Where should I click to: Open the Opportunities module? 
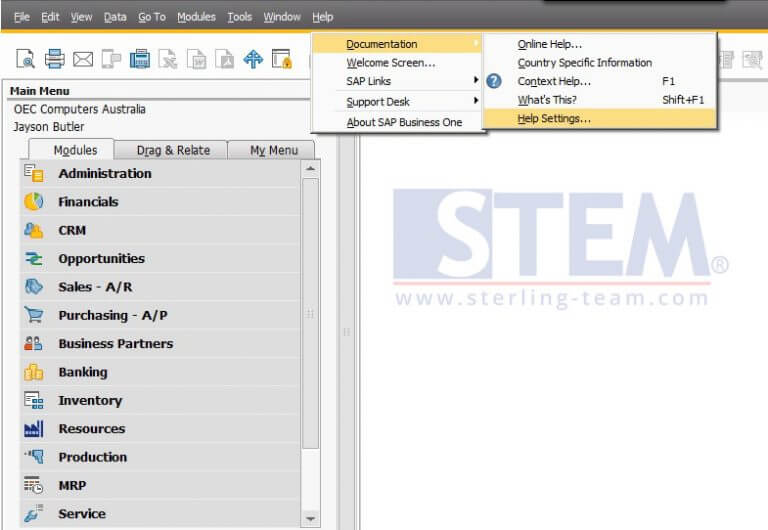(x=160, y=259)
